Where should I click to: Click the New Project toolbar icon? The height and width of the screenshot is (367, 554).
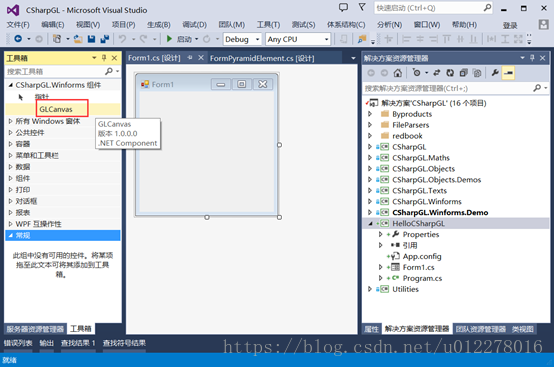(x=57, y=39)
